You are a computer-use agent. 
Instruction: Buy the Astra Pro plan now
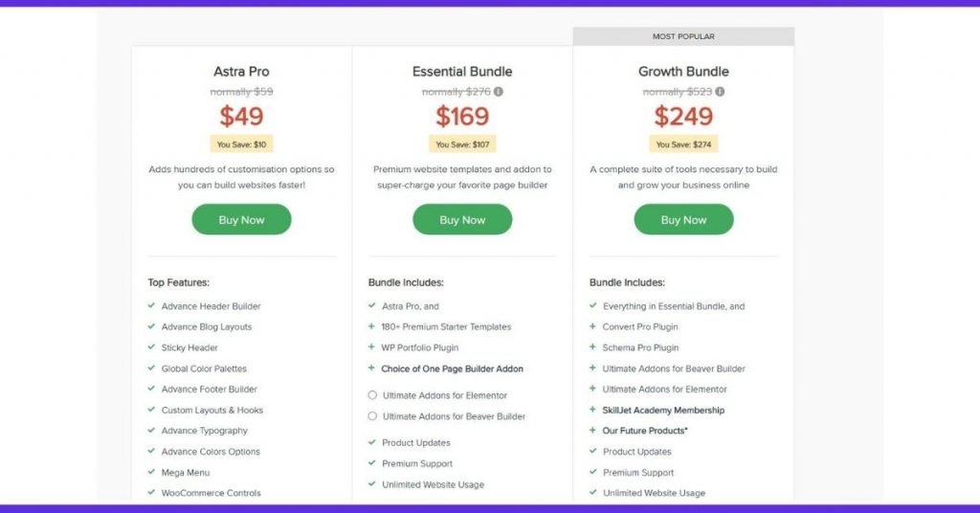(241, 219)
